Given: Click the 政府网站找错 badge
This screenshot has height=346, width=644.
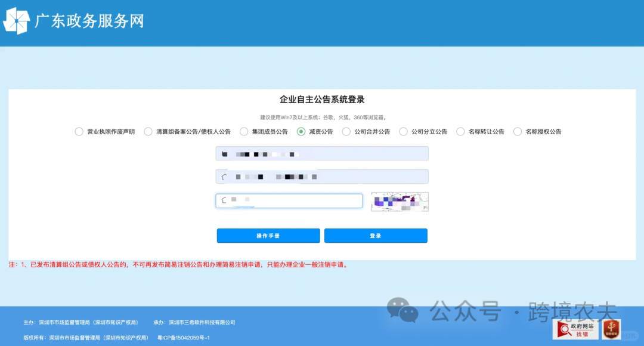Looking at the screenshot, I should pos(575,329).
